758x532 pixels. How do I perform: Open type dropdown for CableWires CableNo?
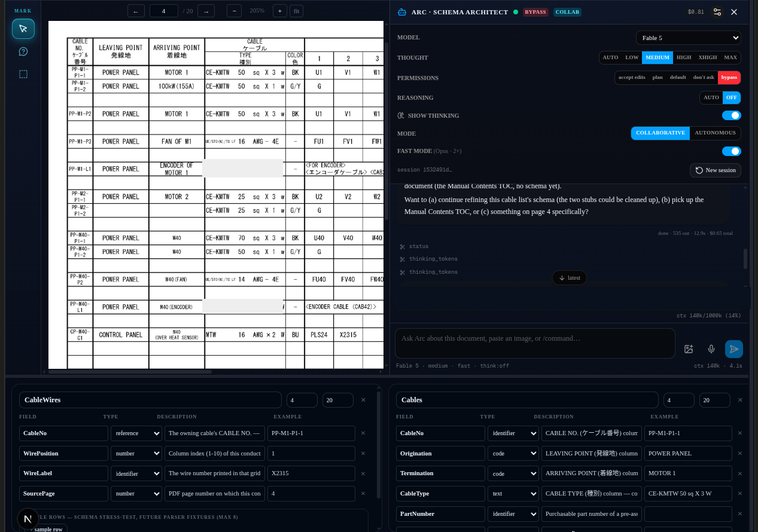136,433
